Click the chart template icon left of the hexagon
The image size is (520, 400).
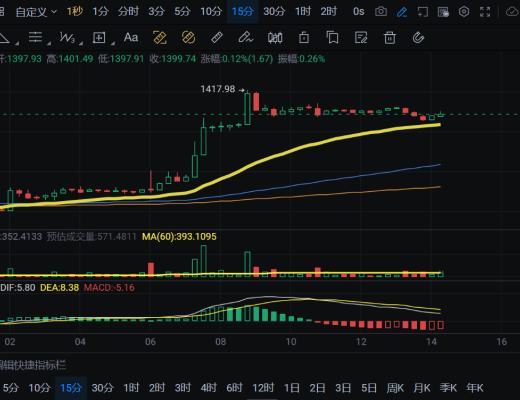[443, 12]
